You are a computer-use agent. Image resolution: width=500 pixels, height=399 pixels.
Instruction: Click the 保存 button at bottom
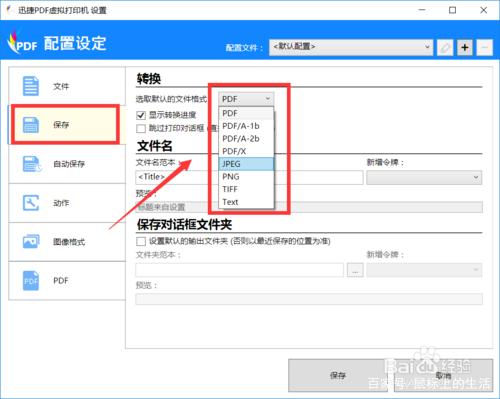pyautogui.click(x=338, y=375)
